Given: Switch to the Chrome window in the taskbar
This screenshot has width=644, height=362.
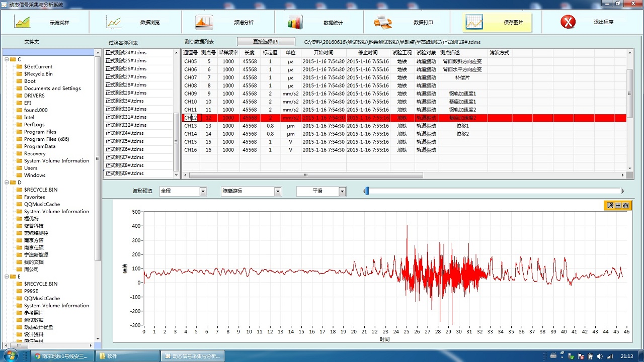Looking at the screenshot, I should point(63,356).
